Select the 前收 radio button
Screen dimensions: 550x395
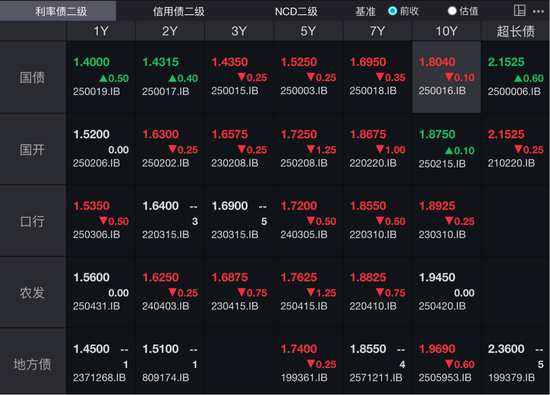click(393, 11)
